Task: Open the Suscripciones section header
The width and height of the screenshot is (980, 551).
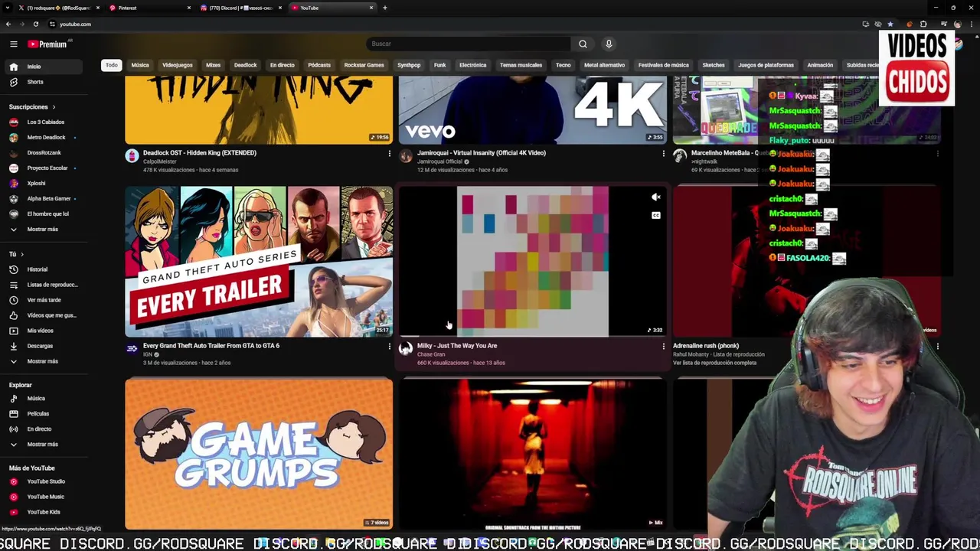Action: (x=31, y=107)
